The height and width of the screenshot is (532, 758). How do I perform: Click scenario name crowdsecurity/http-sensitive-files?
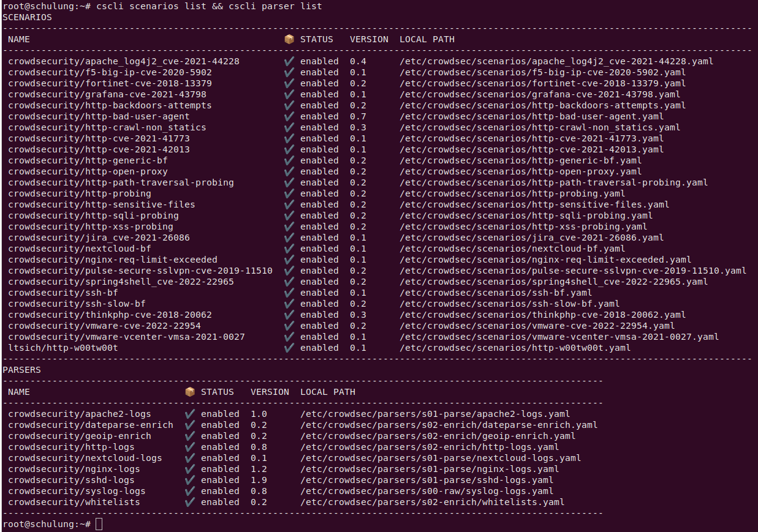[102, 204]
